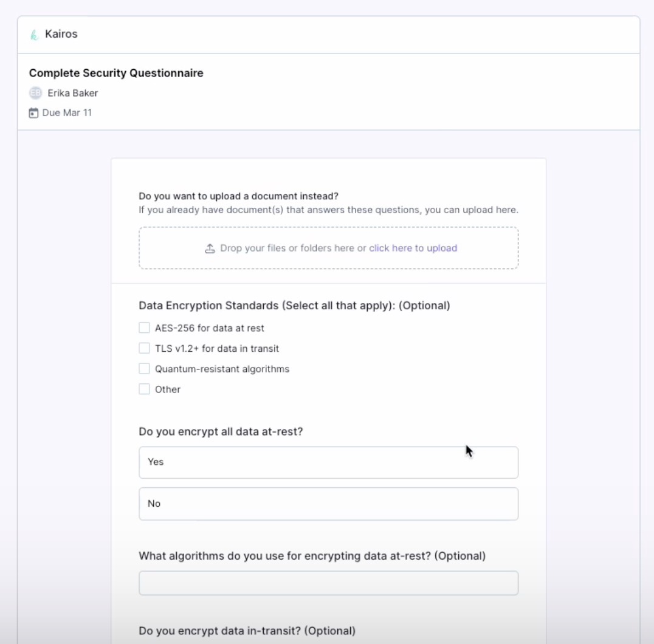
Task: Click the Do you encrypt data in-transit question
Action: pos(247,631)
